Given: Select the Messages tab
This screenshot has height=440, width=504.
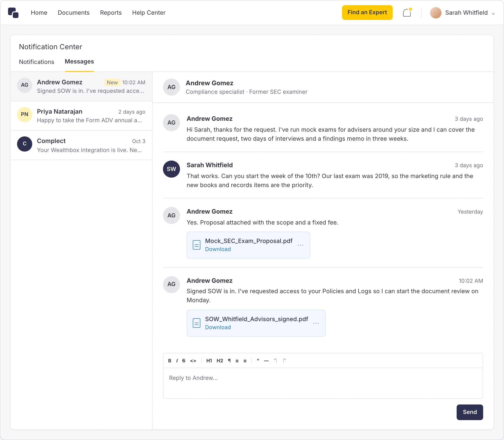Looking at the screenshot, I should pyautogui.click(x=79, y=61).
